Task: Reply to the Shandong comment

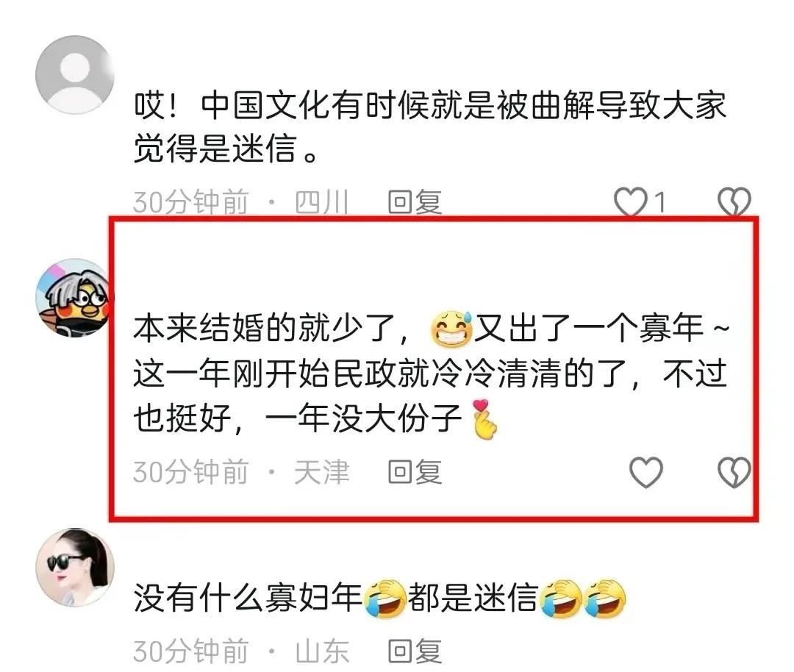Action: pyautogui.click(x=415, y=651)
